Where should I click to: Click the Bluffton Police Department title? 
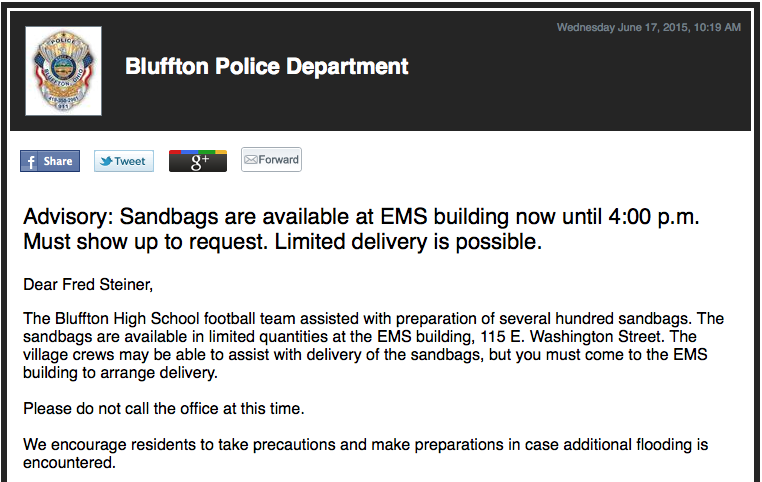click(x=267, y=67)
